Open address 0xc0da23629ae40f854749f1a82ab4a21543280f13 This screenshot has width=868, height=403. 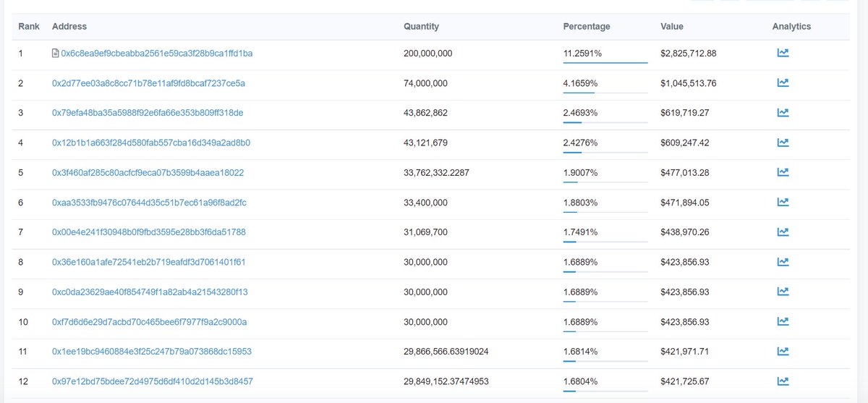[150, 292]
